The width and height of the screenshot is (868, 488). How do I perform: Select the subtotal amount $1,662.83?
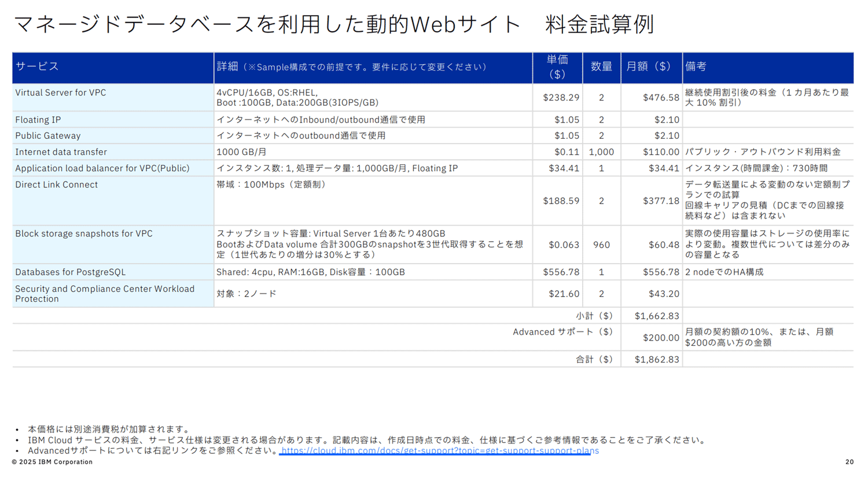[657, 316]
